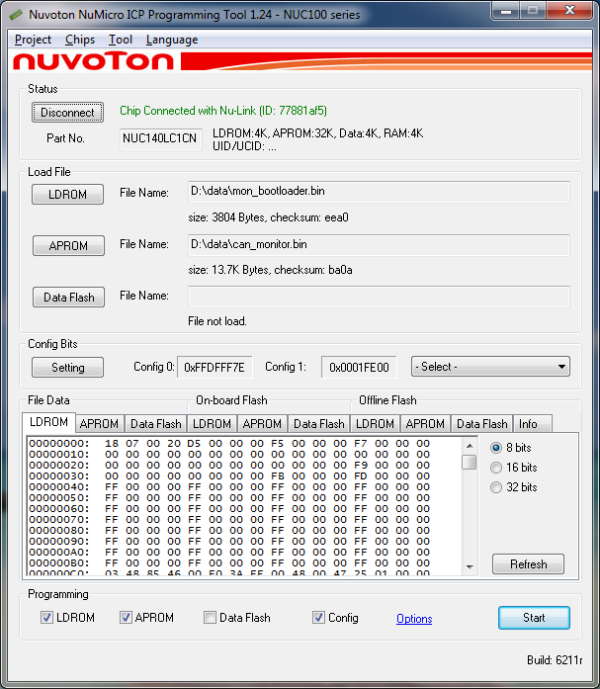Click the LDROM load file button
Screen dimensions: 600x689
coord(67,195)
